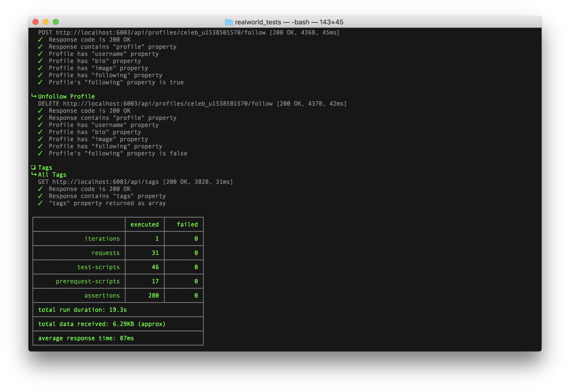Click the checkmark next to "Profile has 'bio' property"
This screenshot has width=570, height=392.
(41, 61)
